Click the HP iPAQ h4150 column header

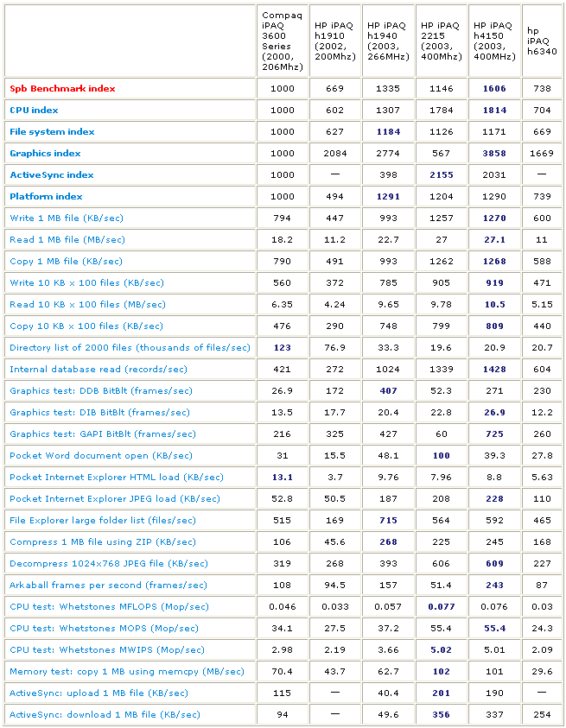pos(494,41)
